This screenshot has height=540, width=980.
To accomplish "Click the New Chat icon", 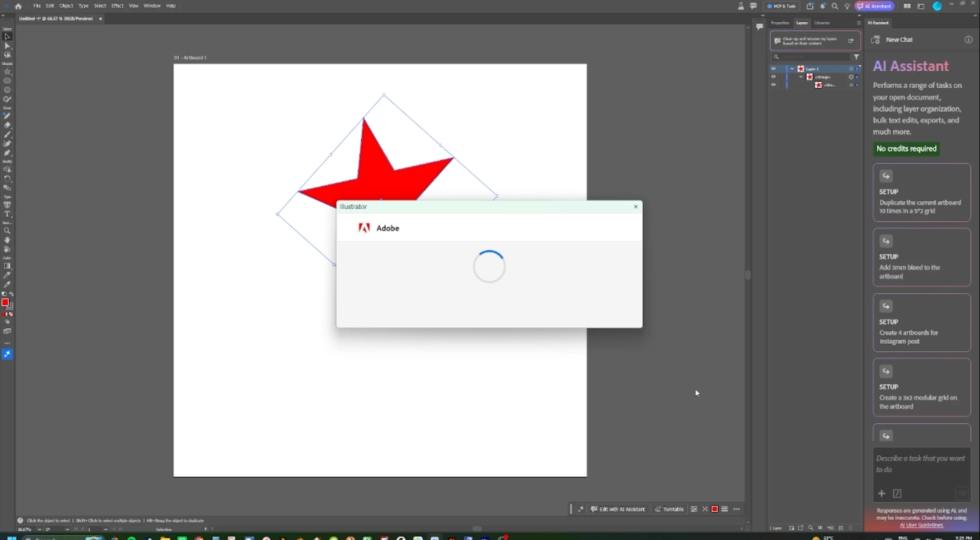I will [x=876, y=40].
